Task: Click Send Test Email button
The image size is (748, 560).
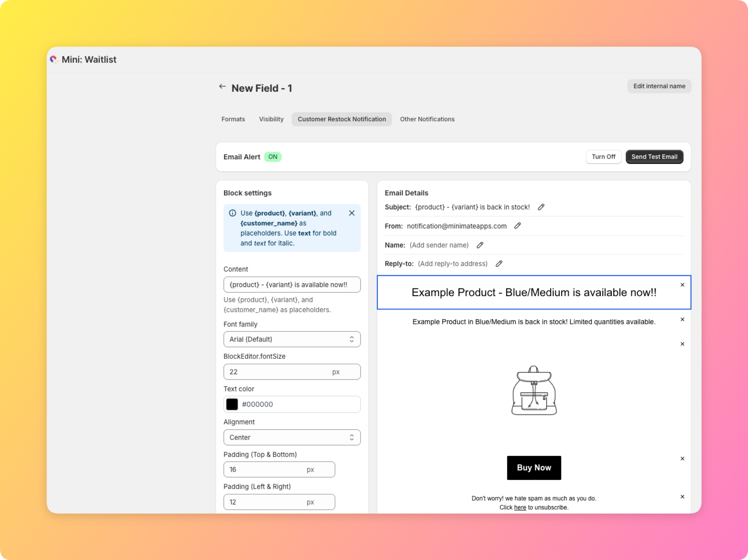Action: (x=654, y=157)
